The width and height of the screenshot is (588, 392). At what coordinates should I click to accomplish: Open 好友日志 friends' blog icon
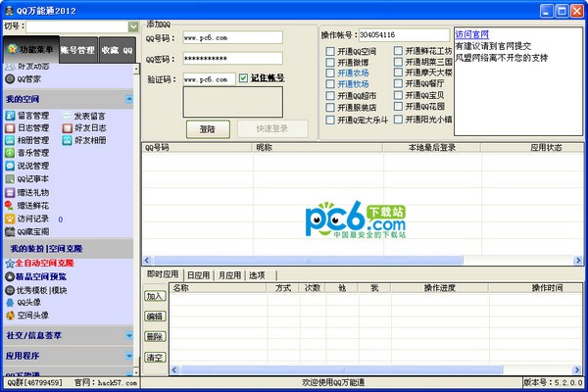[67, 128]
